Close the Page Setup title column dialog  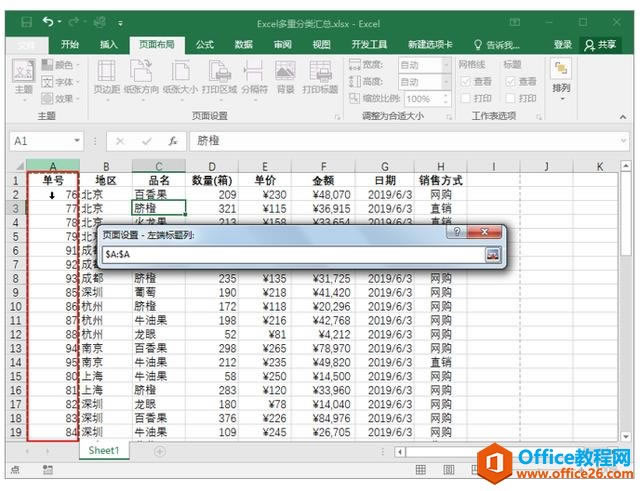pos(484,232)
